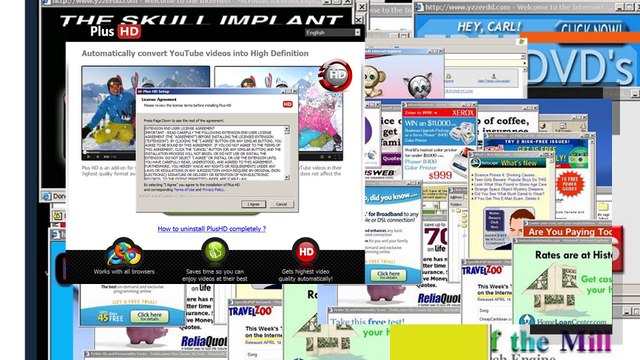This screenshot has width=640, height=360.
Task: Click I Agree in Plus-HD Setup
Action: click(x=253, y=204)
